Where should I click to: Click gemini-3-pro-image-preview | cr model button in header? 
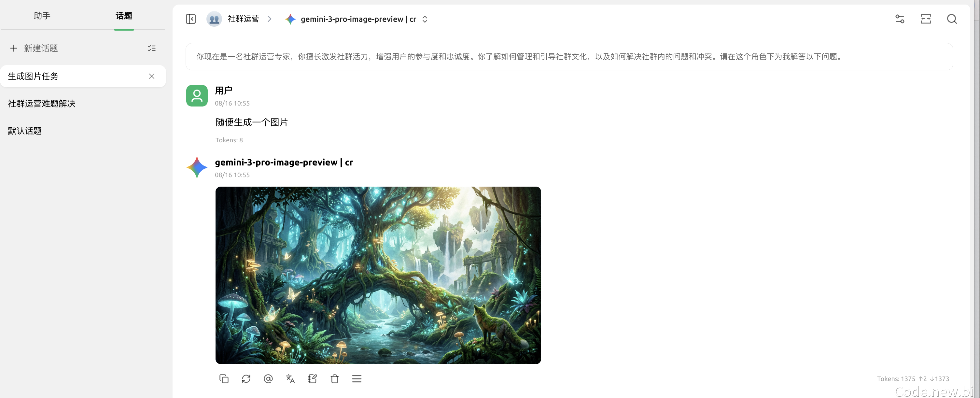tap(357, 19)
